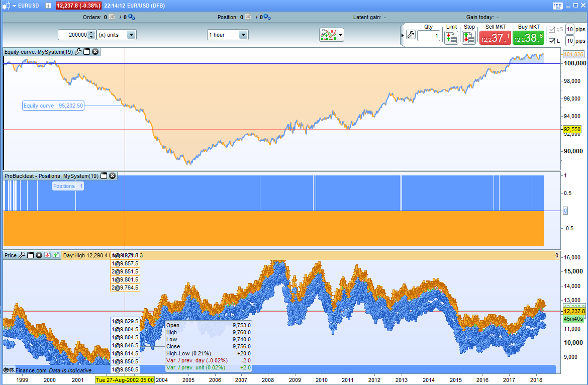Maximize the ProBacktest Positions panel
Screen dimensions: 588x385
pos(104,176)
